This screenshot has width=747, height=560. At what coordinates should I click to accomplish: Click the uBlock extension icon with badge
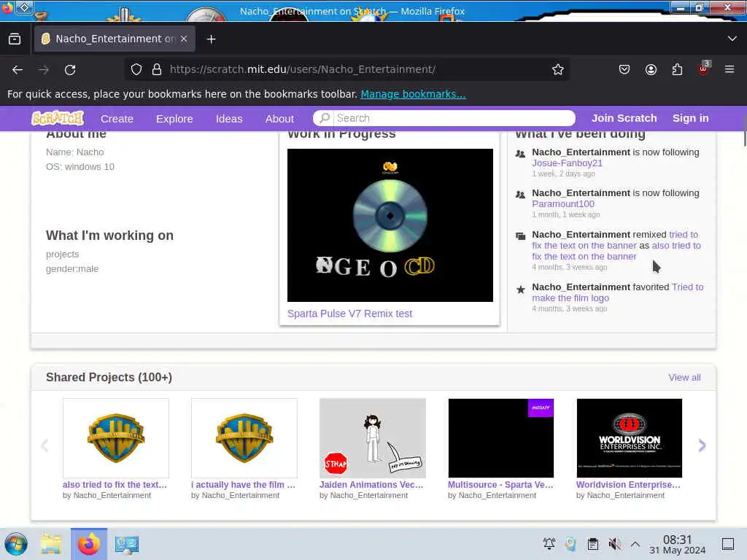(x=704, y=69)
